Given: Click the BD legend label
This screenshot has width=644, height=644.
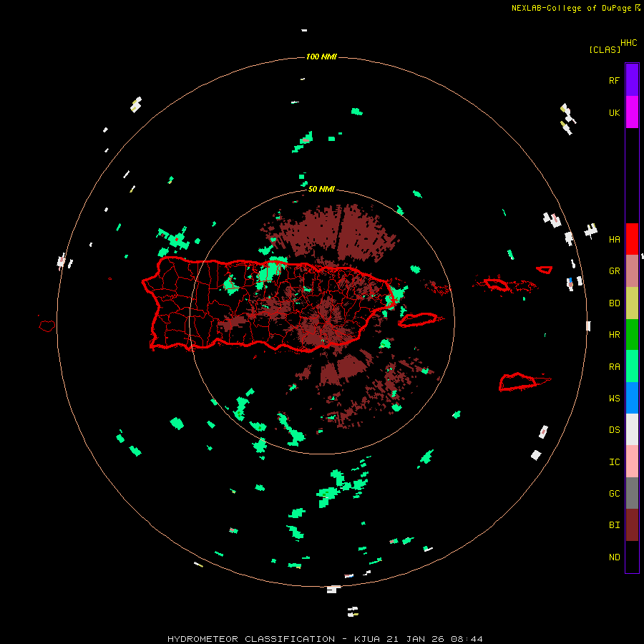Looking at the screenshot, I should tap(614, 303).
